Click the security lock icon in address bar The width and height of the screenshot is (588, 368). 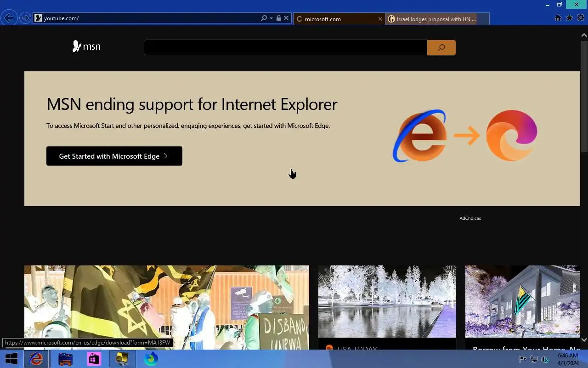(278, 18)
